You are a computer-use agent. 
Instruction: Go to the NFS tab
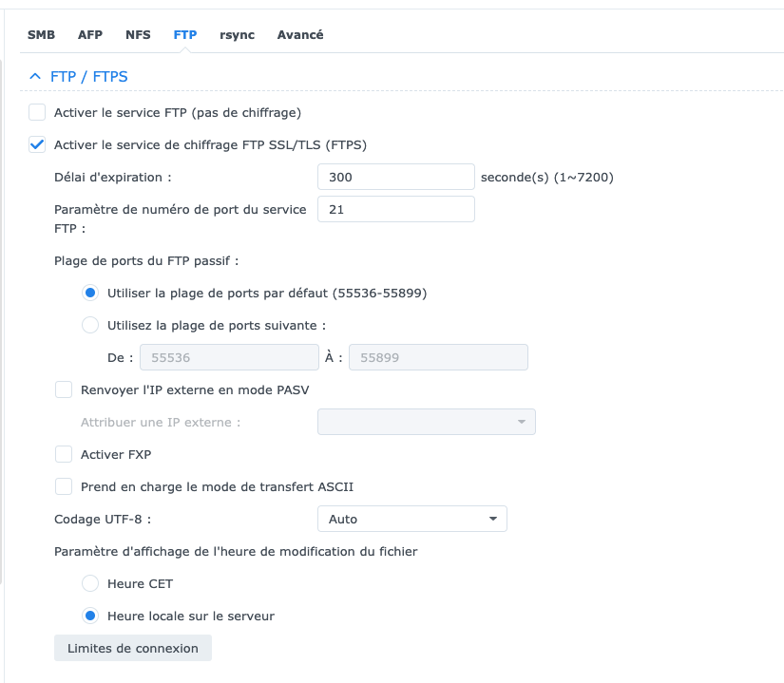tap(138, 35)
